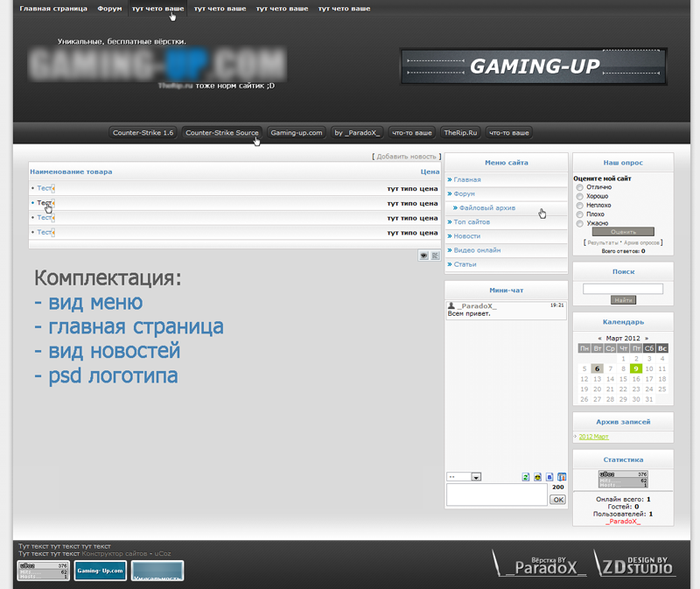Open the Counter-Strike Source tab

pyautogui.click(x=221, y=133)
